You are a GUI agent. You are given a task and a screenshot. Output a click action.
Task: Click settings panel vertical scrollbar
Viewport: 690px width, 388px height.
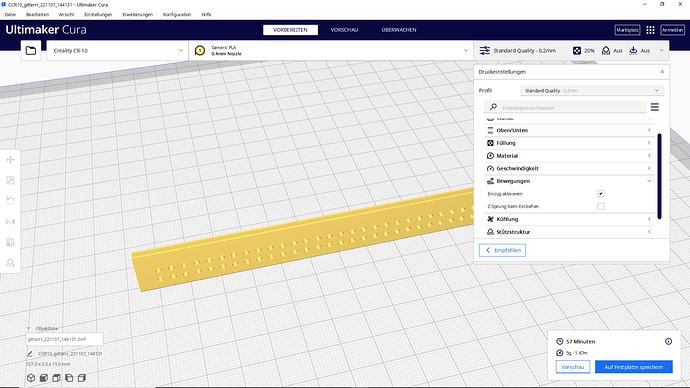pyautogui.click(x=659, y=176)
